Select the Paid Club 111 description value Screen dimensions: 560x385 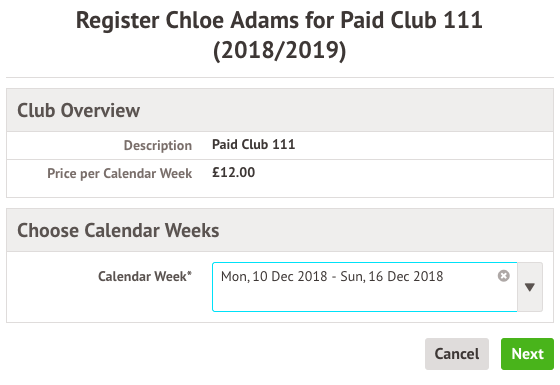(254, 144)
